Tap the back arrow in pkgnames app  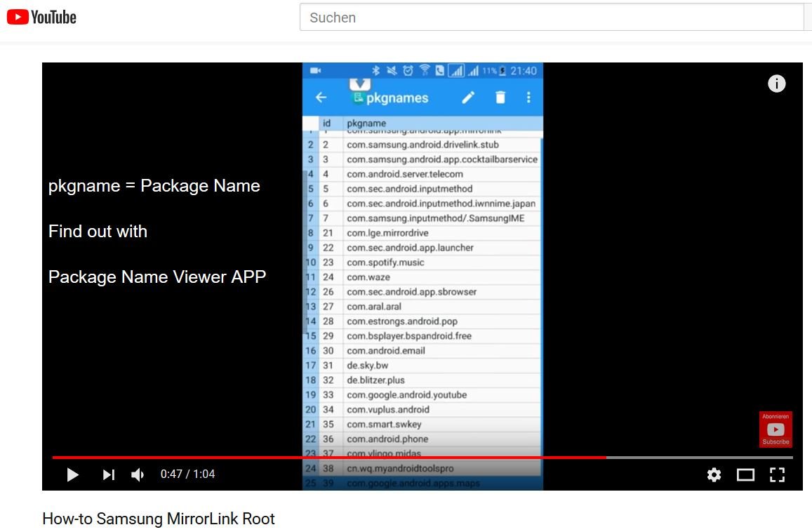pyautogui.click(x=321, y=98)
